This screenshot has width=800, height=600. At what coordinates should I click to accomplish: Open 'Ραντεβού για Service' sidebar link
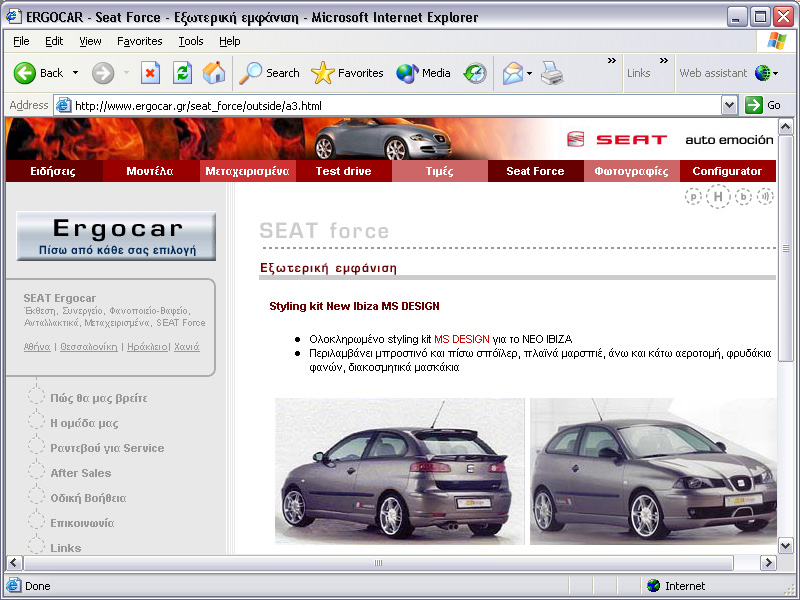coord(107,448)
